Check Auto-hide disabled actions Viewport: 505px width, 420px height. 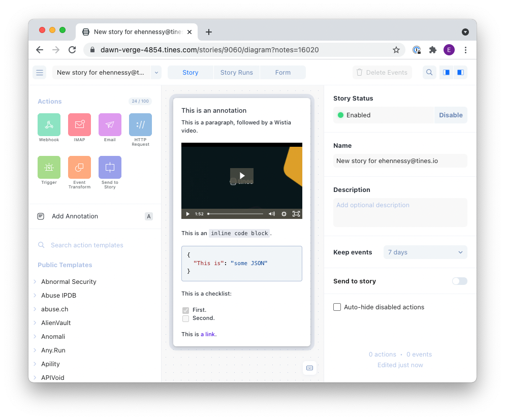337,307
